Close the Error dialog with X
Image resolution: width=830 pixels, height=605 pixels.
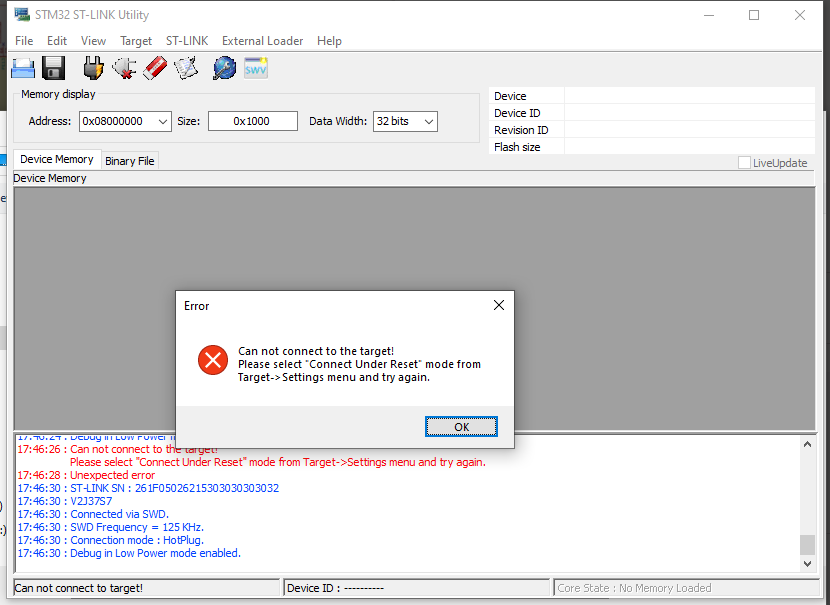tap(499, 305)
